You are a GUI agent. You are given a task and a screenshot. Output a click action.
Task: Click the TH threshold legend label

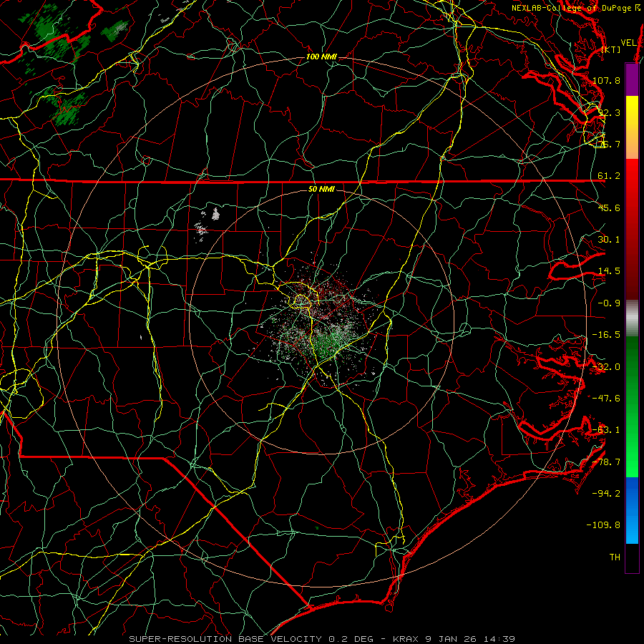tap(615, 557)
